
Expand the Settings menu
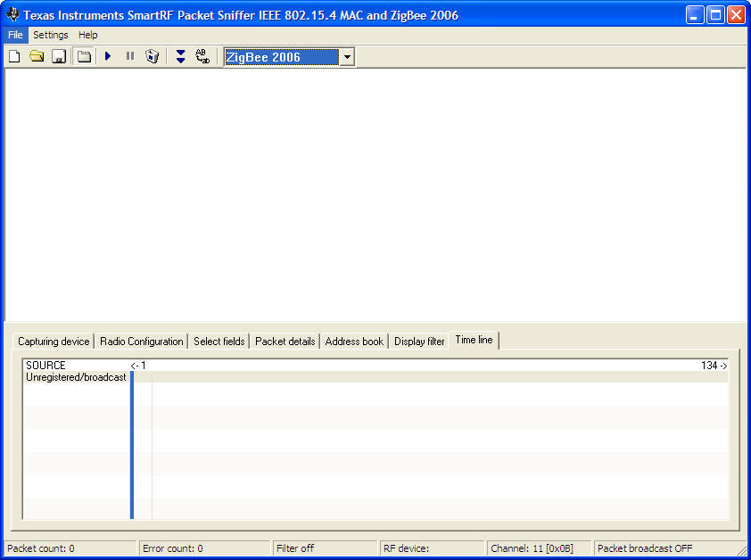tap(50, 35)
